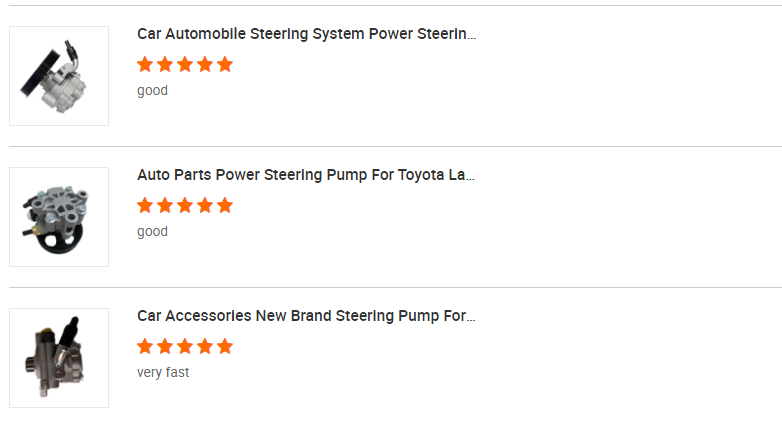Click the first star under Car Automobile Steering System
782x424 pixels.
[x=145, y=65]
